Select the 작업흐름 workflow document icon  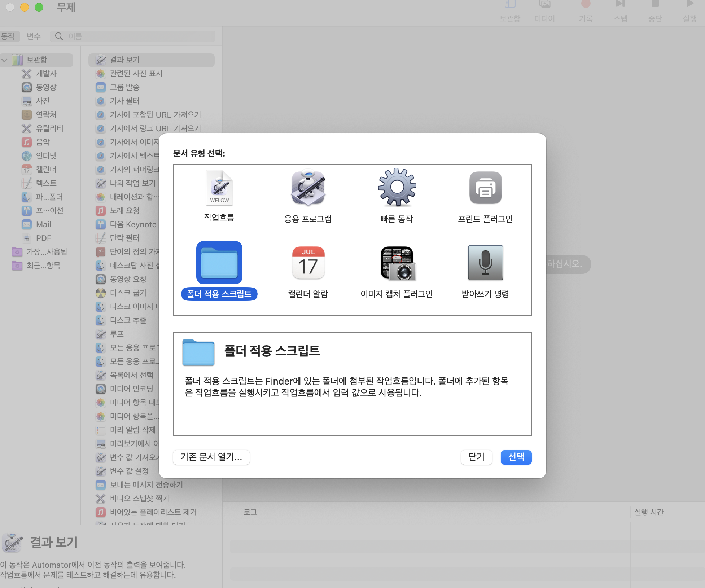tap(219, 188)
